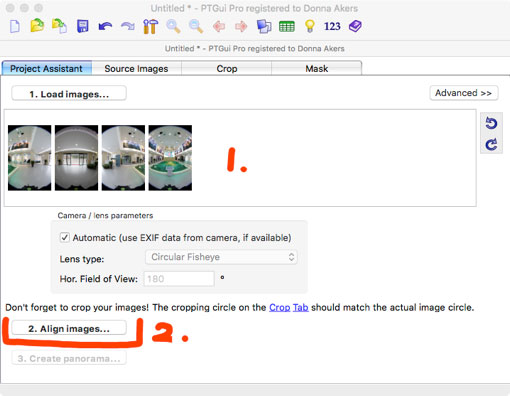
Task: Expand the Advanced >> options
Action: (464, 93)
